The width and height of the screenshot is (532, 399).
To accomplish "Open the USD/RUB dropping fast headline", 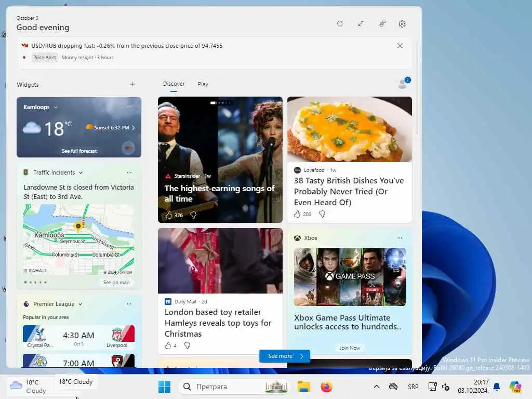I will click(x=127, y=46).
